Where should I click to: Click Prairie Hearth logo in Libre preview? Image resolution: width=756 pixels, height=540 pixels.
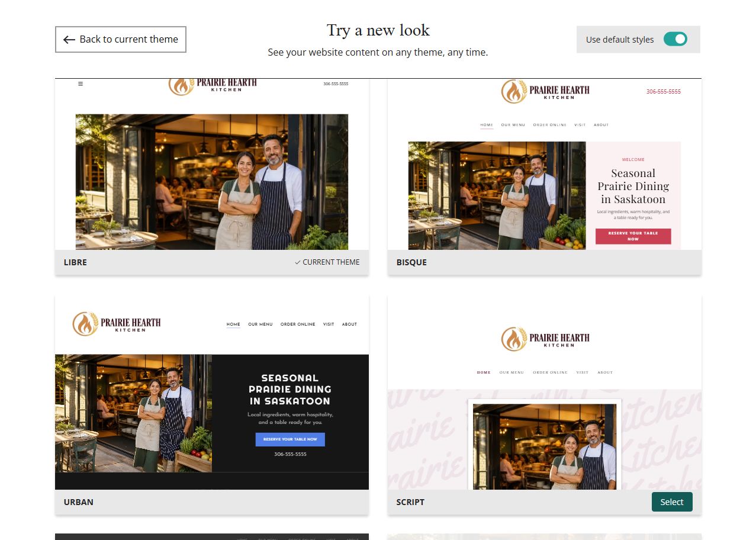(x=213, y=86)
